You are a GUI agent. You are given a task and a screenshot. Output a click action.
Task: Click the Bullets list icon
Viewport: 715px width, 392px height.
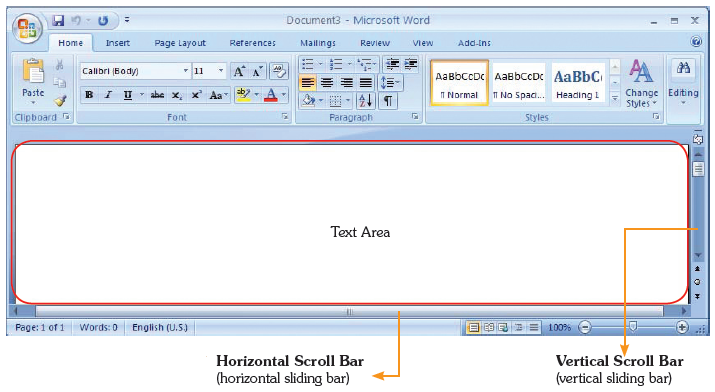pos(308,64)
